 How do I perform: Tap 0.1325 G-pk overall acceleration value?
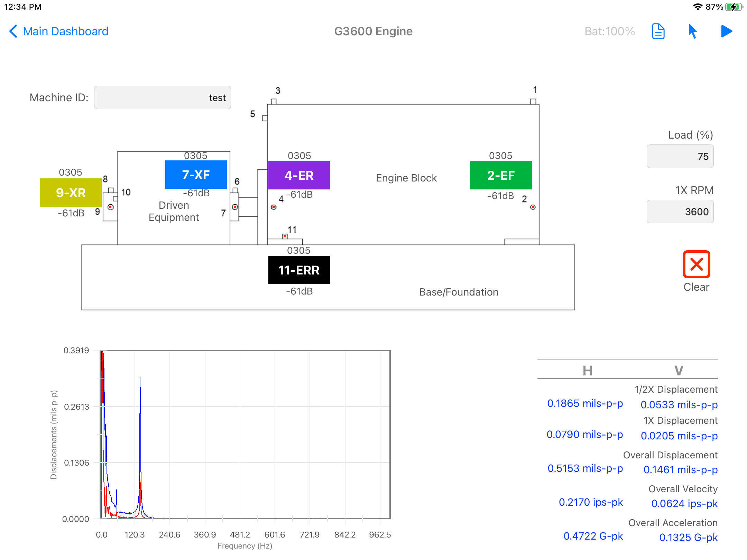pos(688,538)
